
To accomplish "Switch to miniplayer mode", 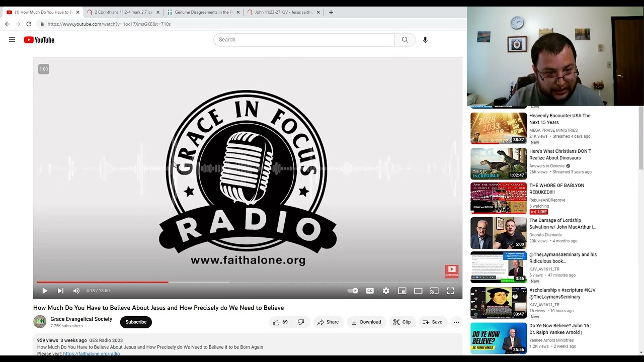I will (x=402, y=291).
